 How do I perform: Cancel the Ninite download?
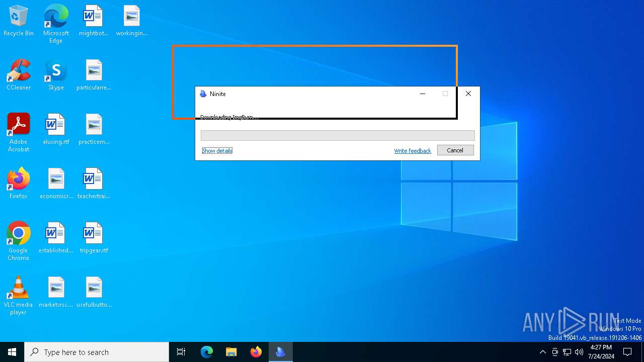pyautogui.click(x=455, y=150)
